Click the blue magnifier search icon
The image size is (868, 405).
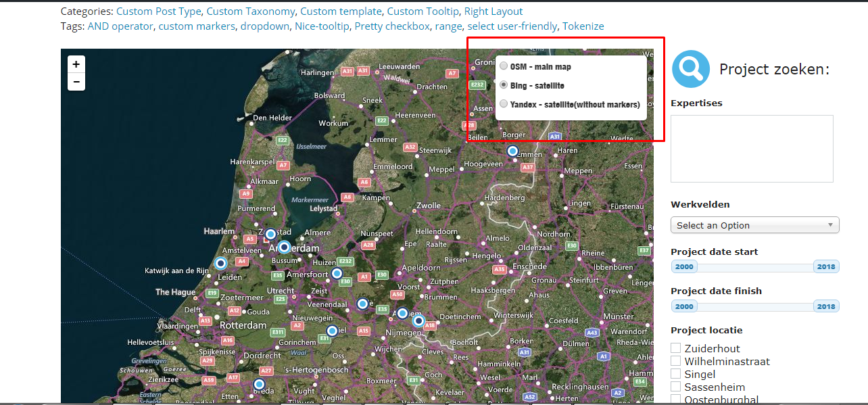(x=690, y=69)
